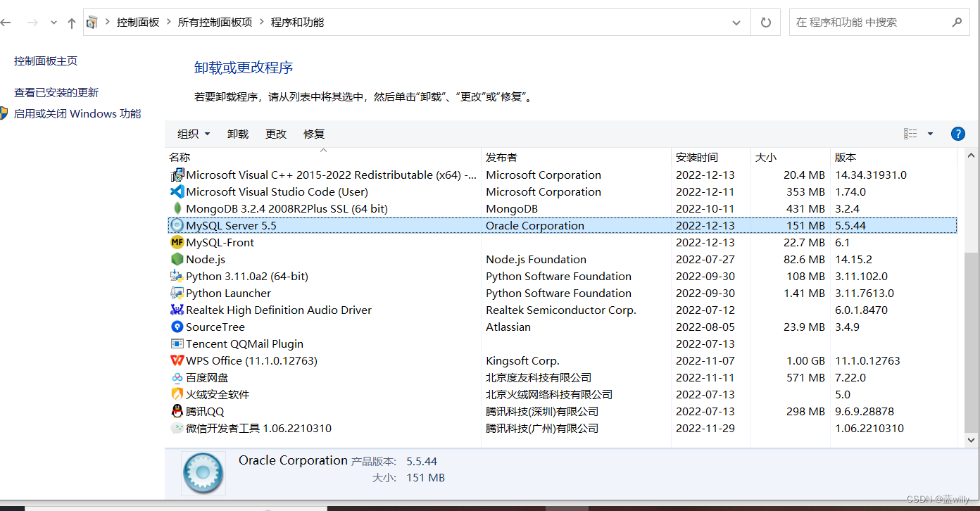Viewport: 980px width, 511px height.
Task: Click Realtek Semiconductor Corp. publisher cell
Action: (x=561, y=310)
